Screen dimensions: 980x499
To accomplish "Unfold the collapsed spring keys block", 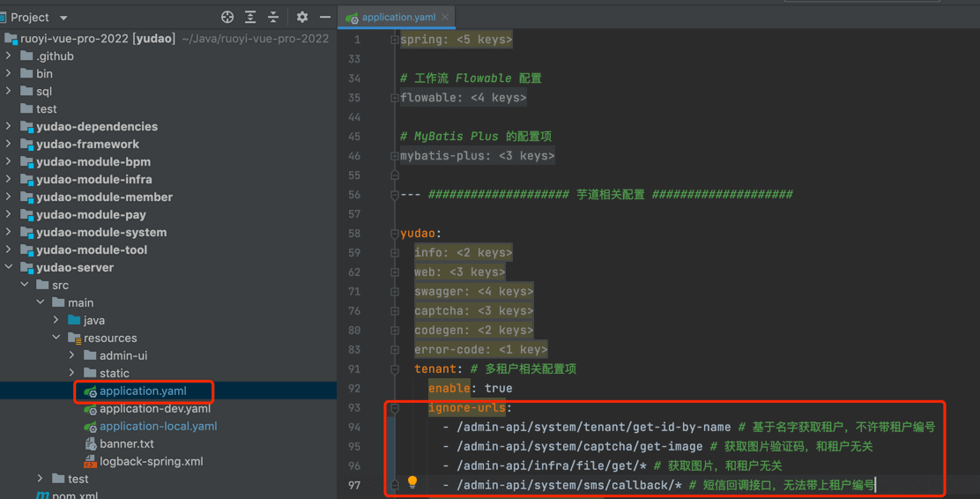I will tap(394, 40).
